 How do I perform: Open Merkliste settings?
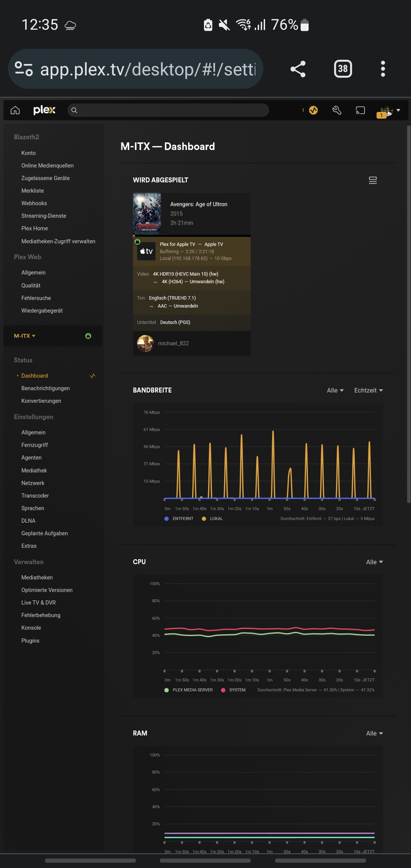coord(33,191)
